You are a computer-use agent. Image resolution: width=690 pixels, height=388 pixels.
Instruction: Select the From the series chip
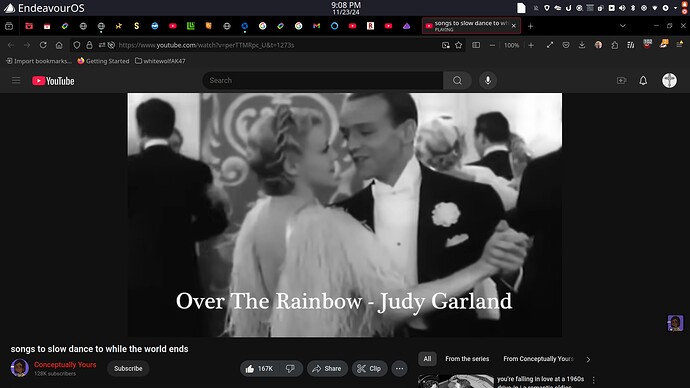467,359
